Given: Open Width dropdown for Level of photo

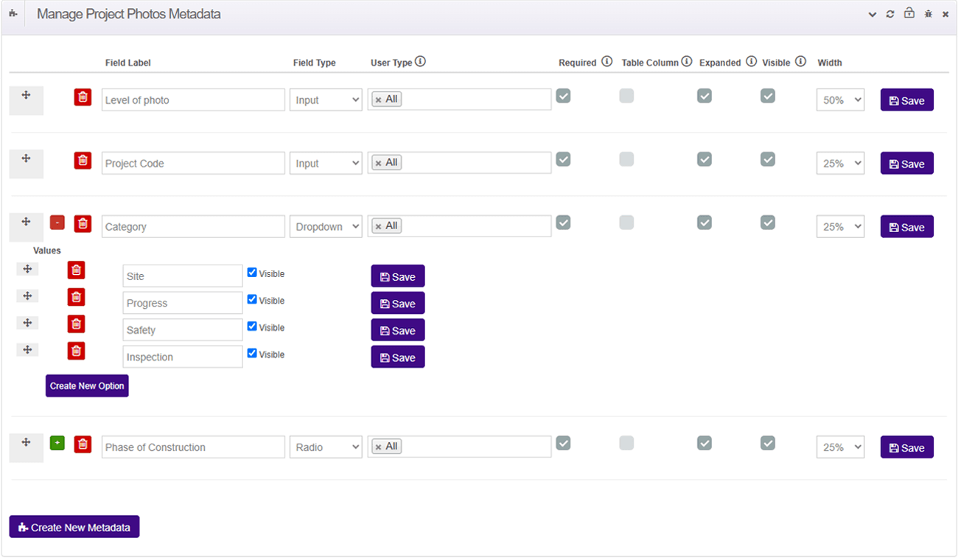Looking at the screenshot, I should (x=840, y=100).
